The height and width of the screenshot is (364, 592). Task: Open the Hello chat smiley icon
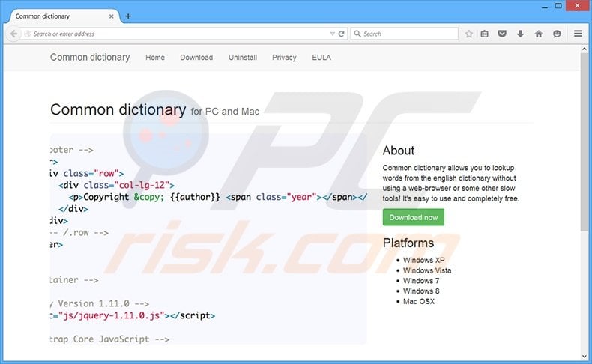click(557, 34)
